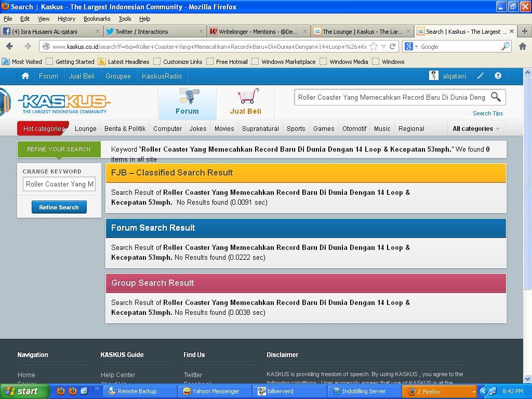532x399 pixels.
Task: Click the Firefox home icon
Action: [523, 46]
